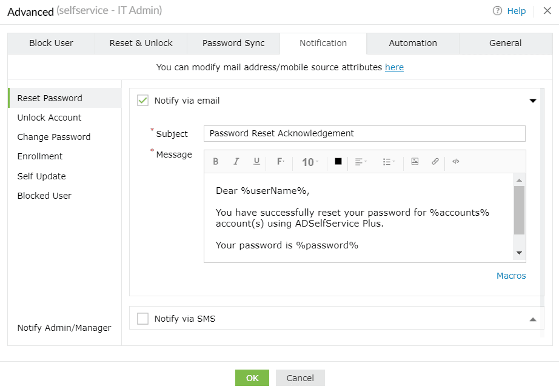Insert an image into the message
This screenshot has height=392, width=559.
(415, 162)
